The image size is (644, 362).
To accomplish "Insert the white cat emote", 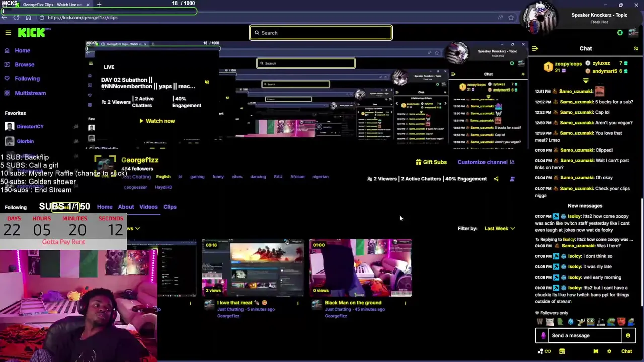I will [550, 322].
